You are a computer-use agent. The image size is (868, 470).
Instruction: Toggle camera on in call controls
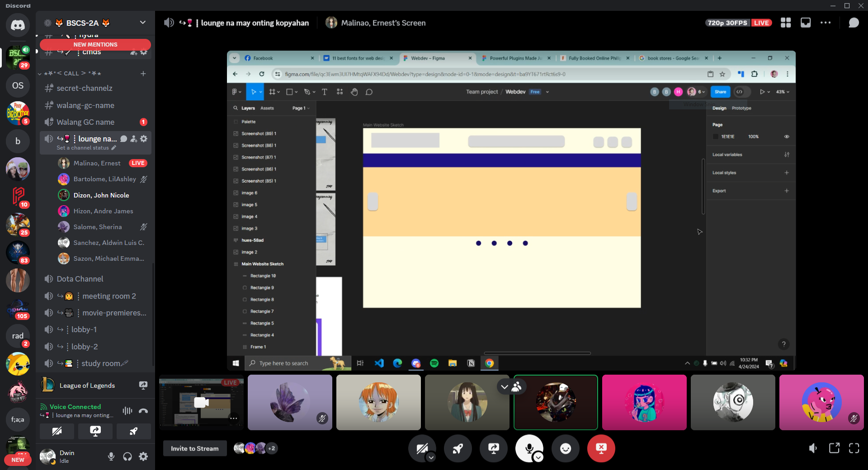pos(422,448)
